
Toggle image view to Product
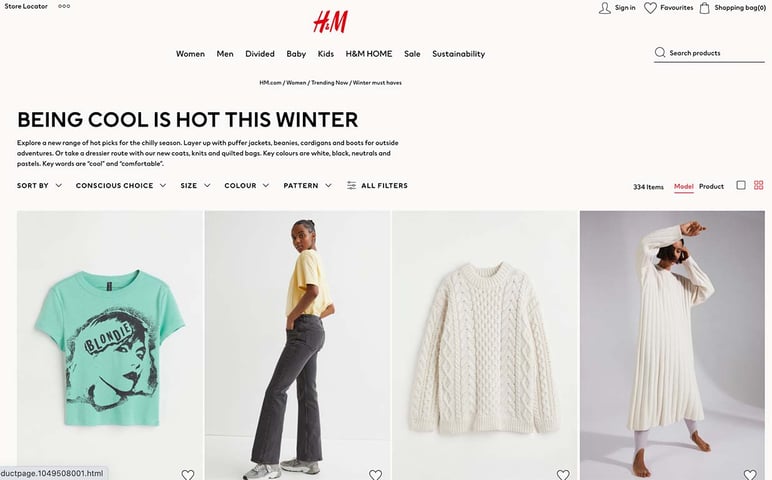(x=711, y=187)
